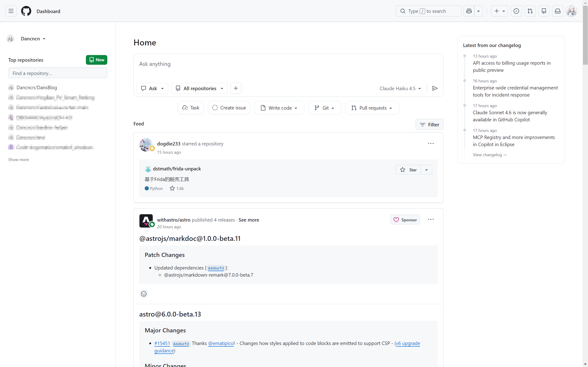This screenshot has width=588, height=367.
Task: Open the kebab menu on the withastro release post
Action: (x=431, y=219)
